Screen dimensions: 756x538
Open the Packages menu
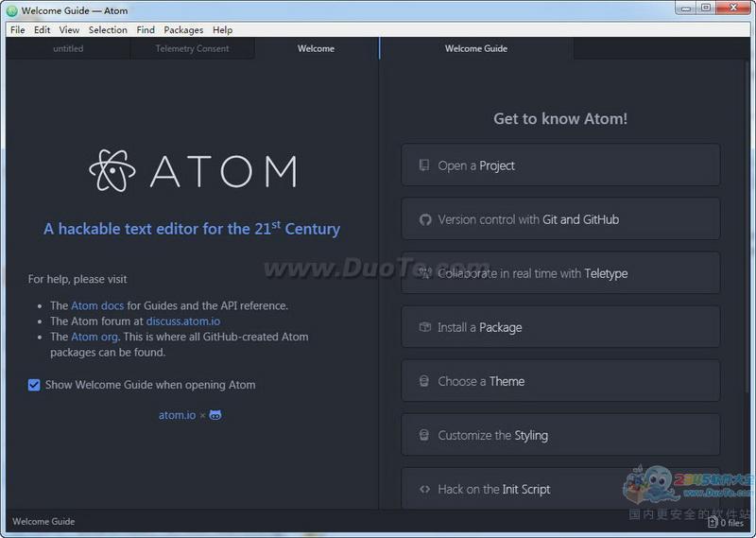[183, 30]
